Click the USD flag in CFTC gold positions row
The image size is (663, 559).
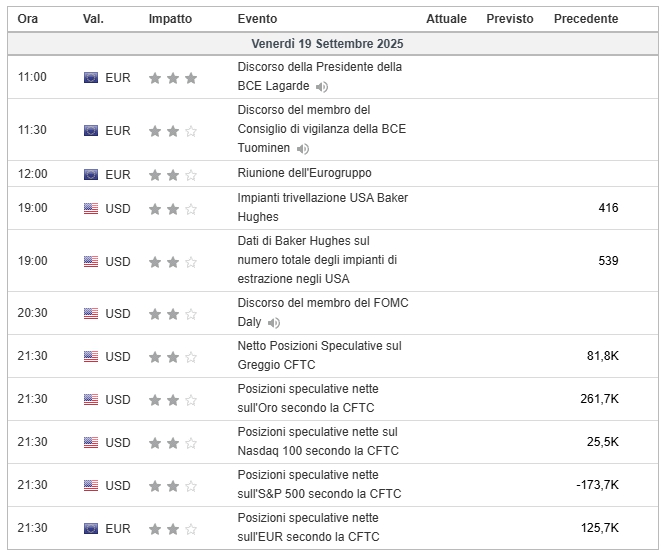91,399
